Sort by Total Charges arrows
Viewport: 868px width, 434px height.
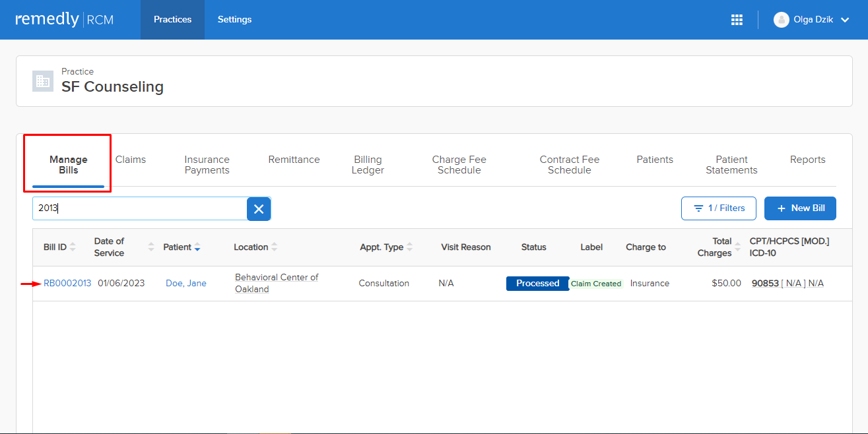(x=738, y=247)
